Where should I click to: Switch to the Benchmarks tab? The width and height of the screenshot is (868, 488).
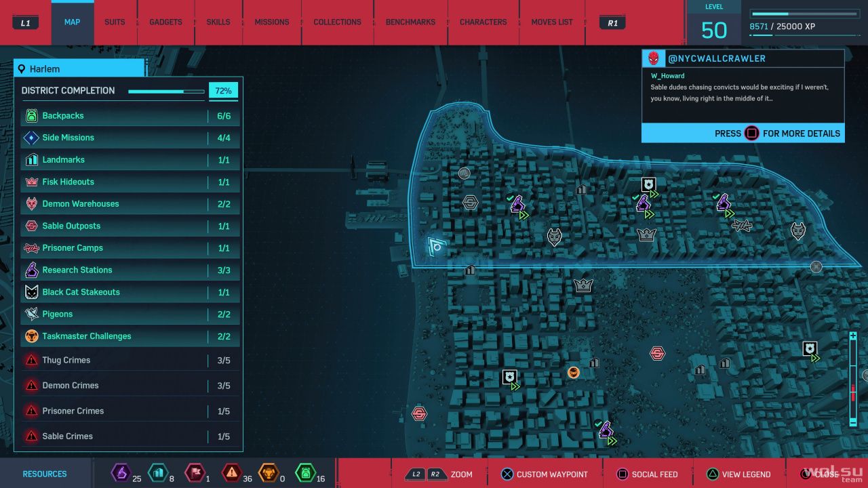click(410, 22)
